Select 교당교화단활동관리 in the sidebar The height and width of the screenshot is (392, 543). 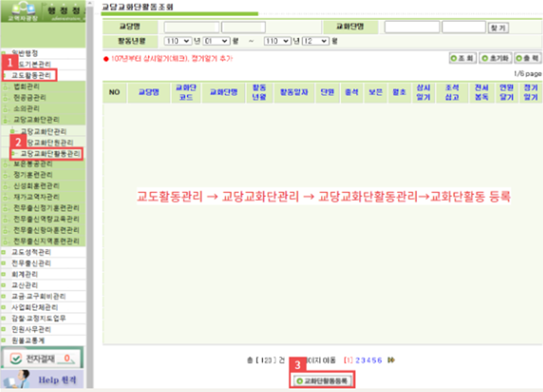pos(49,154)
